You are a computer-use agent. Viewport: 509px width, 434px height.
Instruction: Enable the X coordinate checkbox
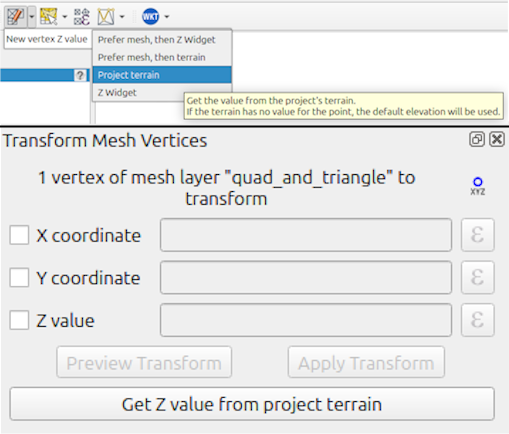pos(19,235)
